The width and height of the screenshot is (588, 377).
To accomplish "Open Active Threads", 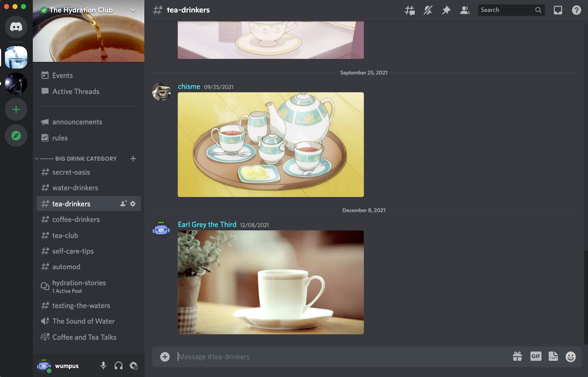I will [x=89, y=91].
